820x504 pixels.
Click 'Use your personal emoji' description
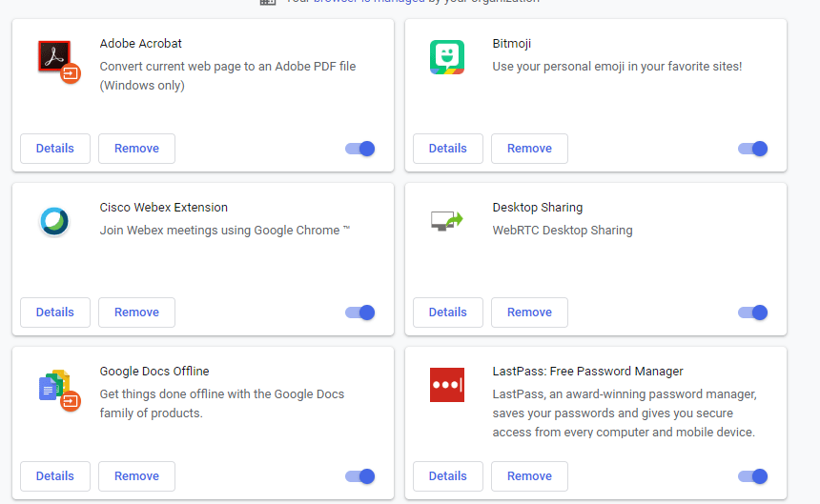(x=617, y=67)
